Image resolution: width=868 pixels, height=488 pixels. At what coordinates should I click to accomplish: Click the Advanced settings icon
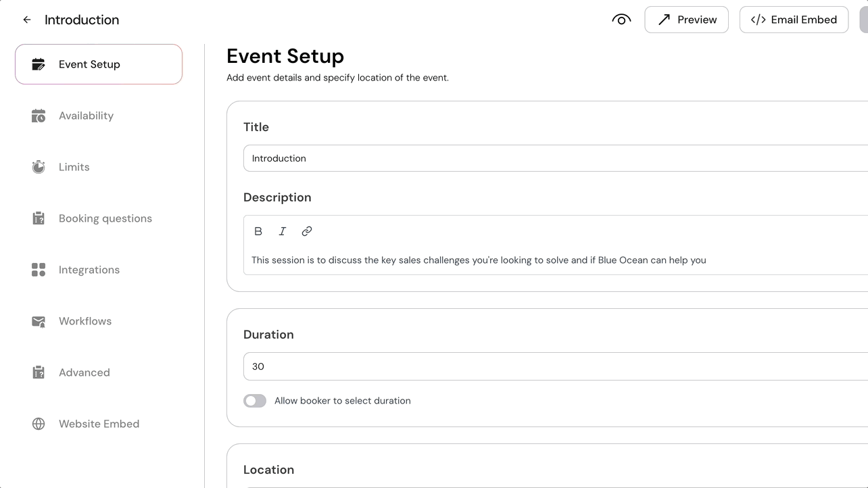click(39, 372)
